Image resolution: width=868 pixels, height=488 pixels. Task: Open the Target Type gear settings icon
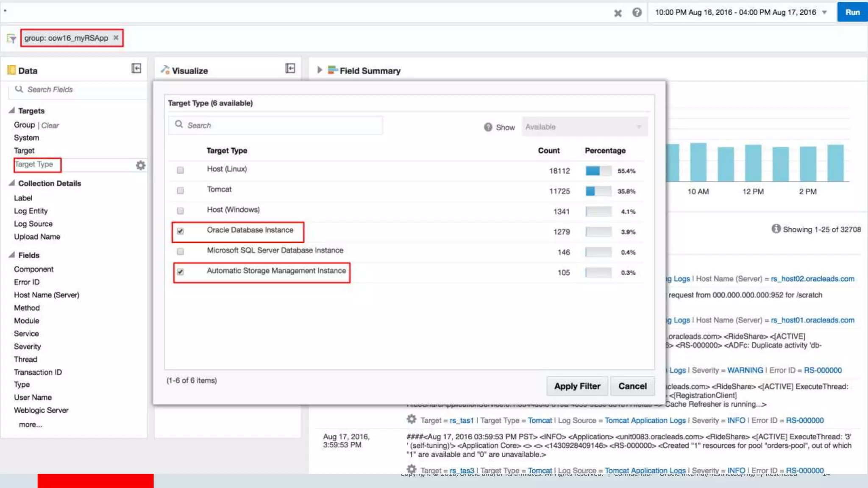(141, 165)
